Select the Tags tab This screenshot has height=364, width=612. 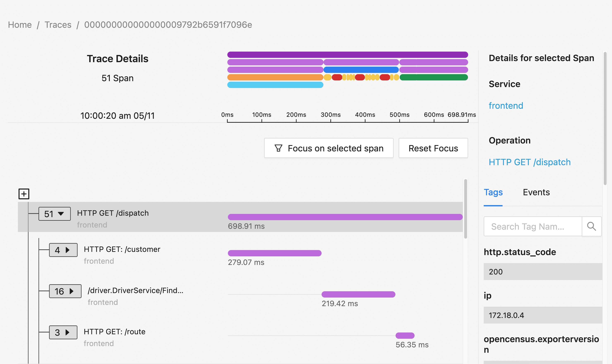493,192
